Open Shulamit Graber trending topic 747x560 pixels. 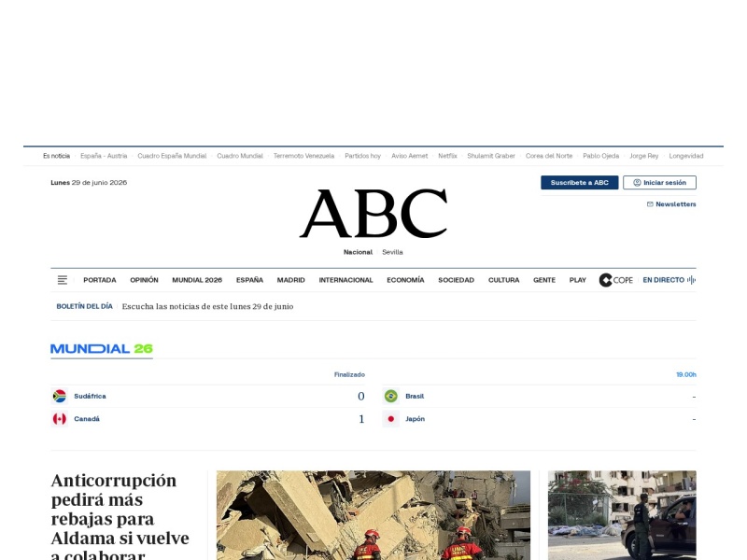491,156
